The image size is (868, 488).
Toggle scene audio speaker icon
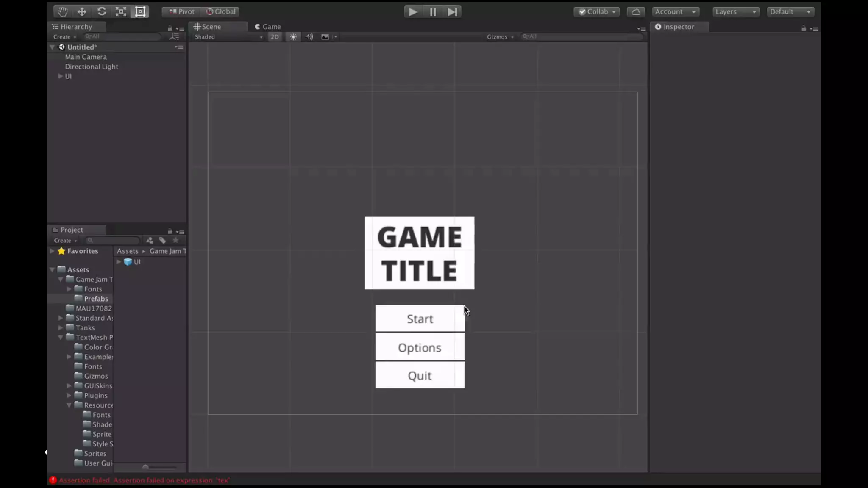click(x=309, y=37)
